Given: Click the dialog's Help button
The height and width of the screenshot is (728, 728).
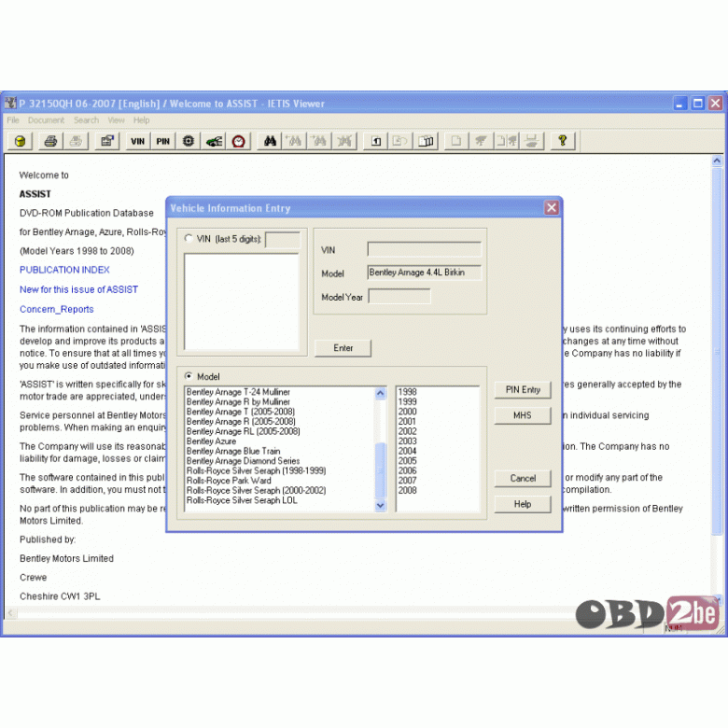Looking at the screenshot, I should [523, 504].
